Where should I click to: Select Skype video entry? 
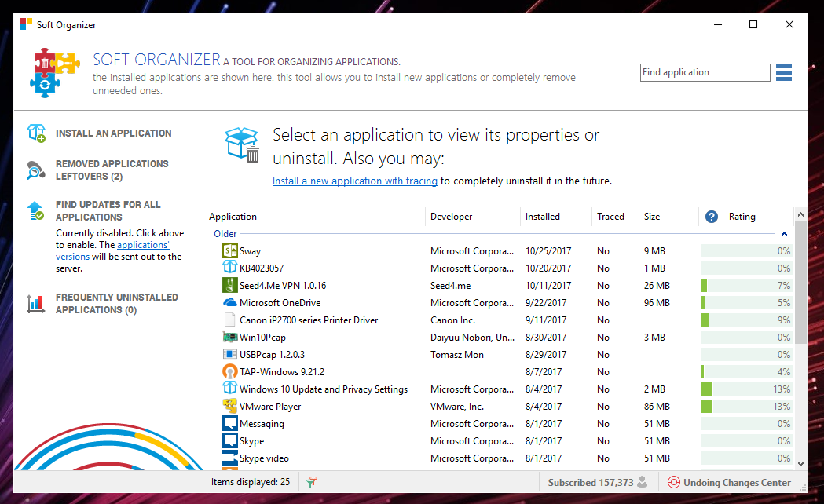point(265,458)
